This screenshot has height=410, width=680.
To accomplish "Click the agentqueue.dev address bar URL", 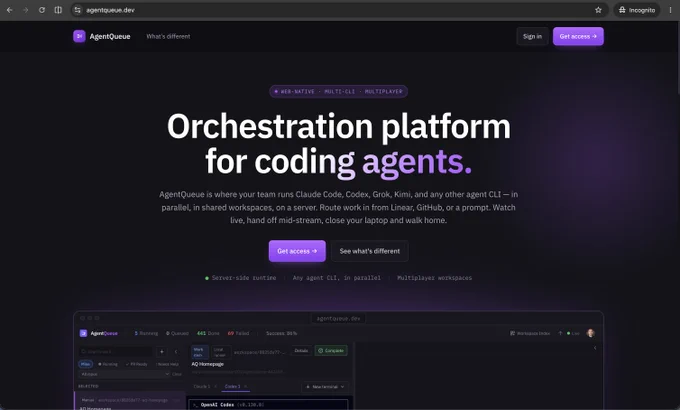I will 110,10.
